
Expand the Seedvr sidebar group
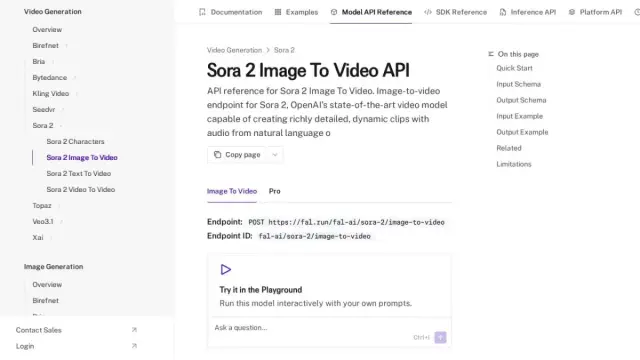(62, 109)
